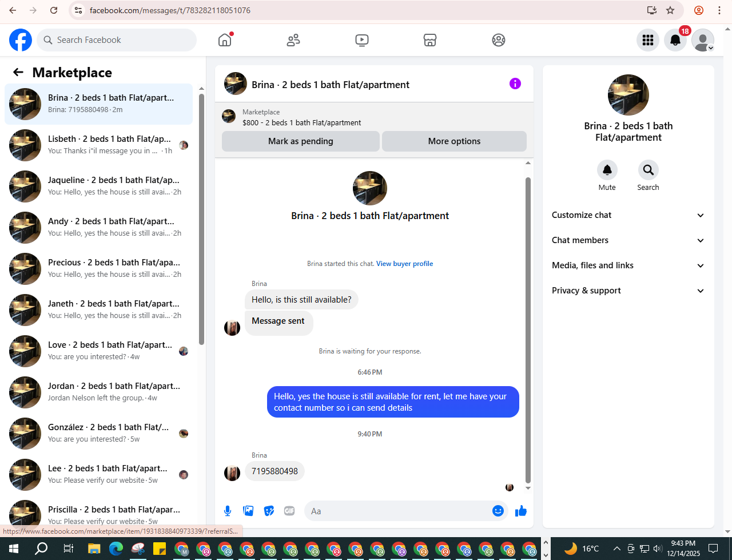Open the Love conversation
Screen dimensions: 732x560
[98, 351]
